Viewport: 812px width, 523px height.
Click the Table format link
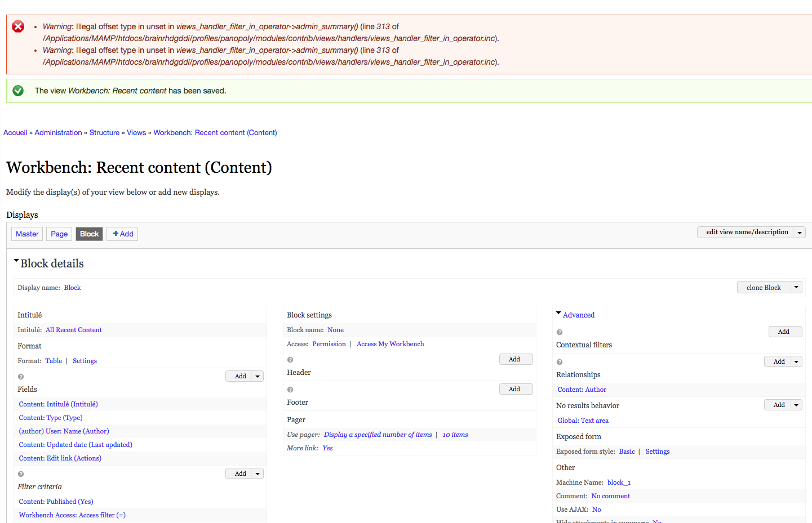(x=54, y=360)
